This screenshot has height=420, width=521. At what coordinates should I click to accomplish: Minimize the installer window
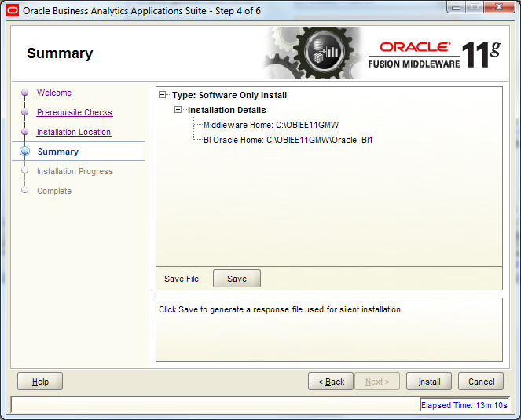(457, 7)
